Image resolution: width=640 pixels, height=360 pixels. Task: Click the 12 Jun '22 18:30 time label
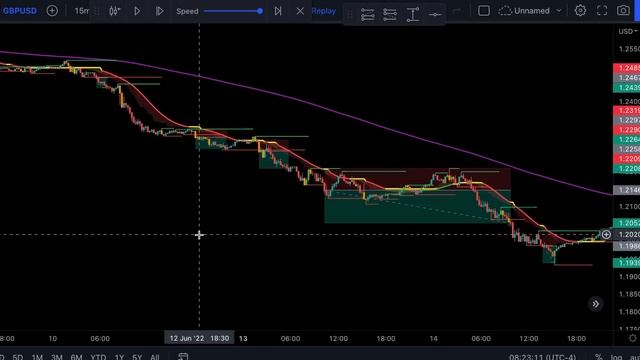199,338
